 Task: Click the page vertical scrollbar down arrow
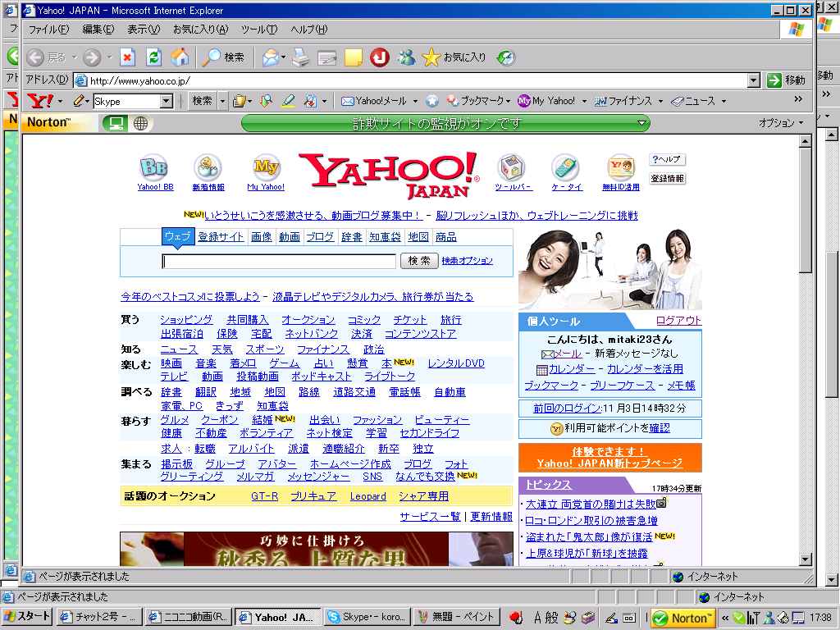point(806,559)
